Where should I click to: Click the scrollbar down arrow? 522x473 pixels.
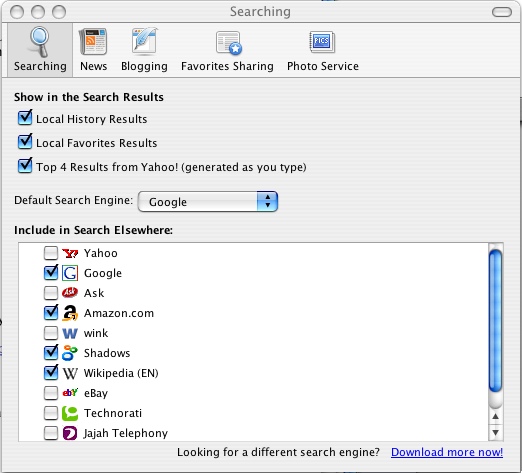point(496,432)
